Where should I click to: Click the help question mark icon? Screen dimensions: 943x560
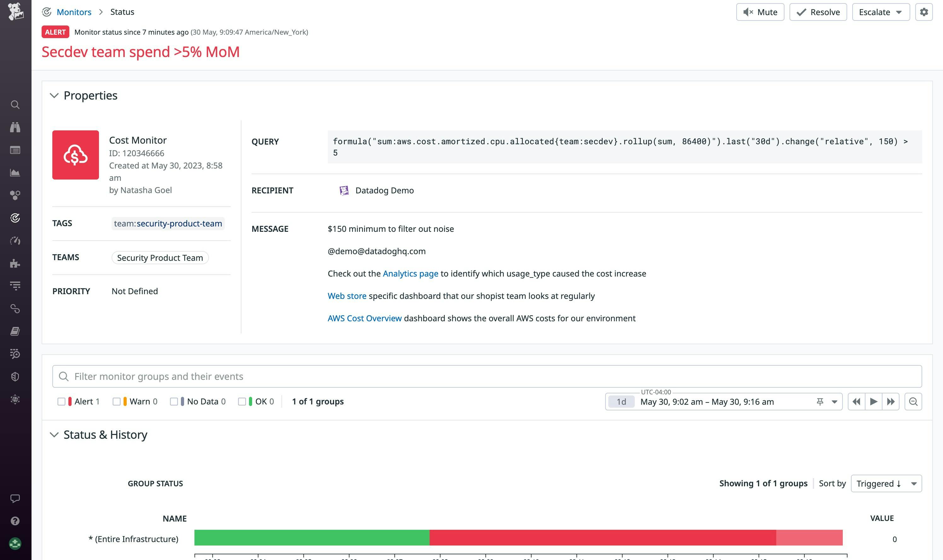pyautogui.click(x=15, y=521)
